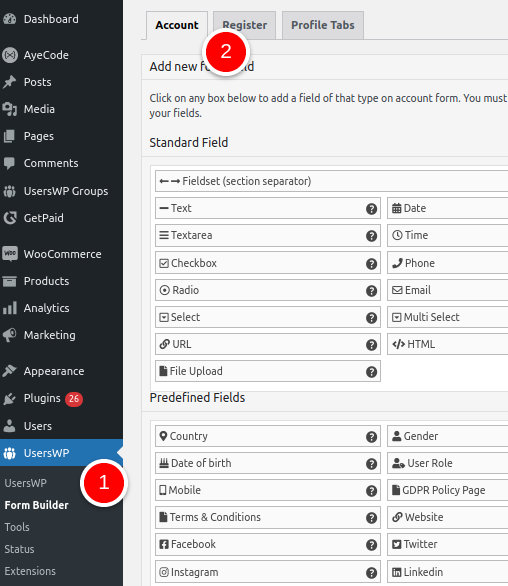
Task: Click the Analytics bar chart icon
Action: 10,308
